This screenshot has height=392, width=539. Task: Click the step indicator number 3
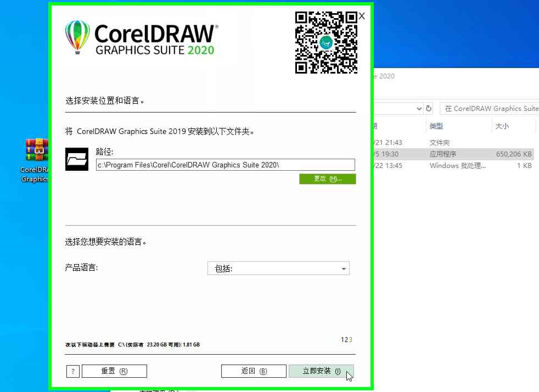[x=351, y=340]
